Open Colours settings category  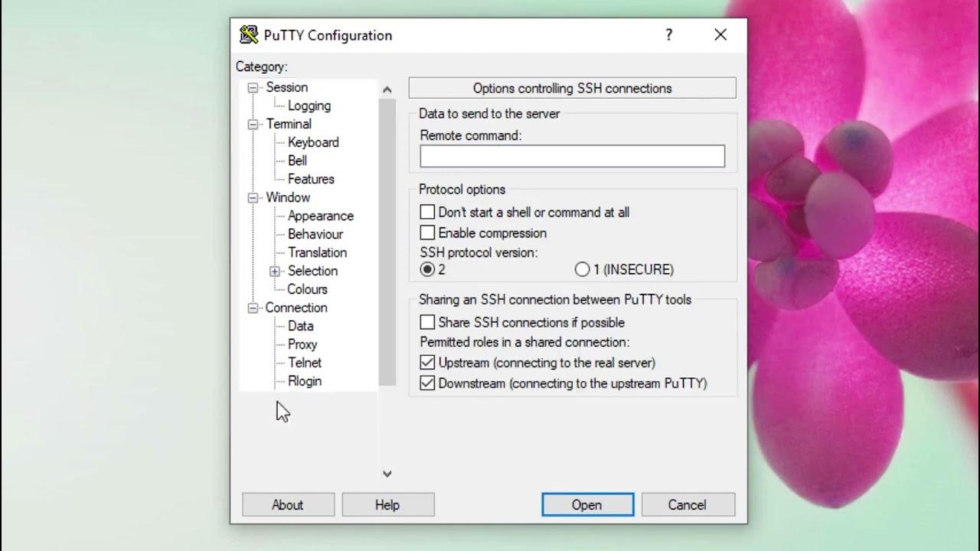point(307,289)
